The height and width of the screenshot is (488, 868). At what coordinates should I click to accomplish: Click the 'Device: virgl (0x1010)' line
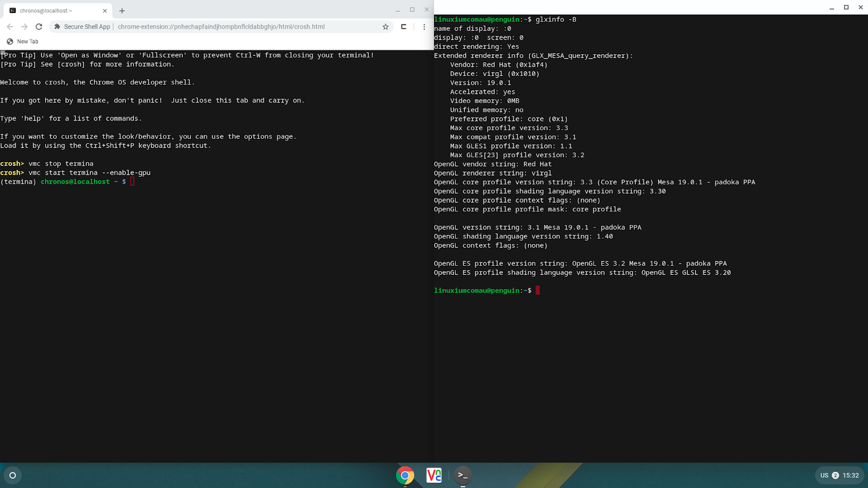pos(495,74)
